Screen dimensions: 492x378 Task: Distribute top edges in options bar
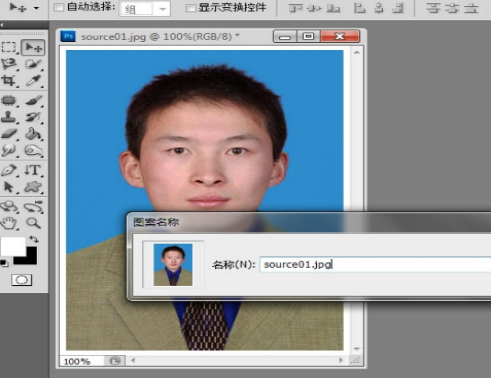(x=433, y=8)
